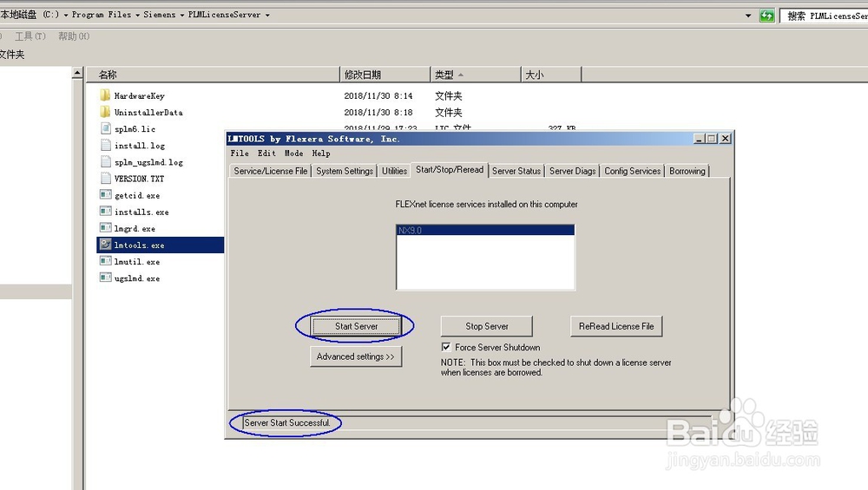Click the lmtools.exe program icon
The image size is (868, 490).
tap(105, 245)
